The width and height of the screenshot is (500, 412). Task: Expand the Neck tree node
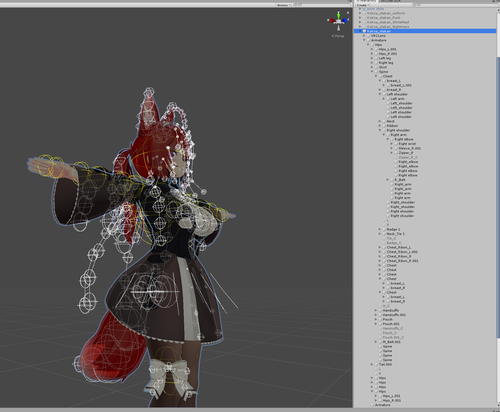click(380, 121)
